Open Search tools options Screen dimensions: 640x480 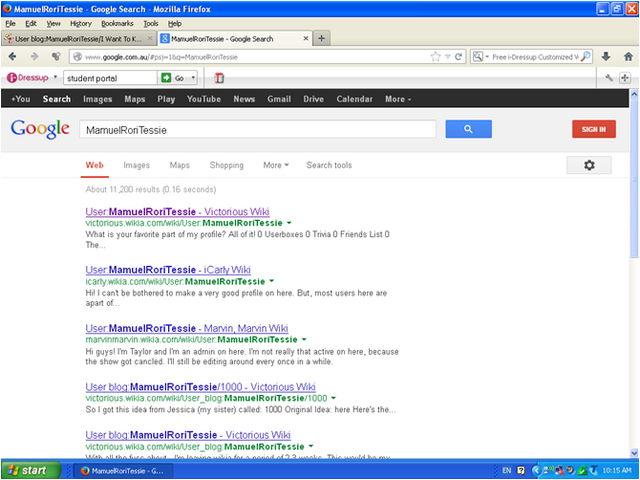tap(329, 165)
